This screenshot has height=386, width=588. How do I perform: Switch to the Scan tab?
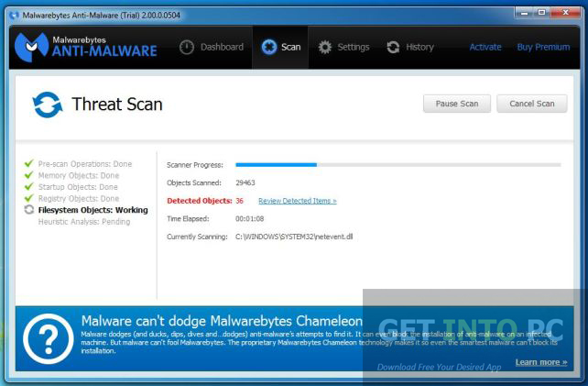coord(280,47)
